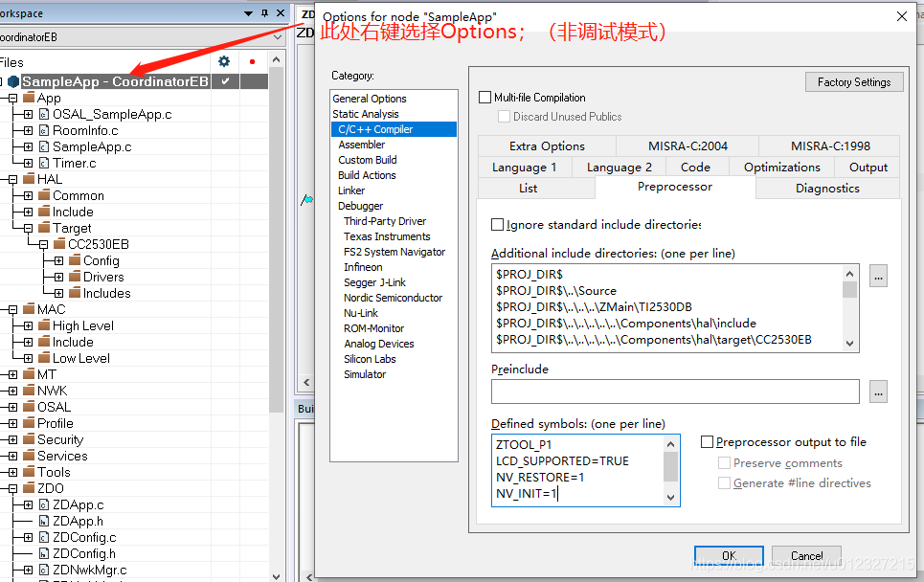
Task: Expand the Common folder
Action: point(29,195)
